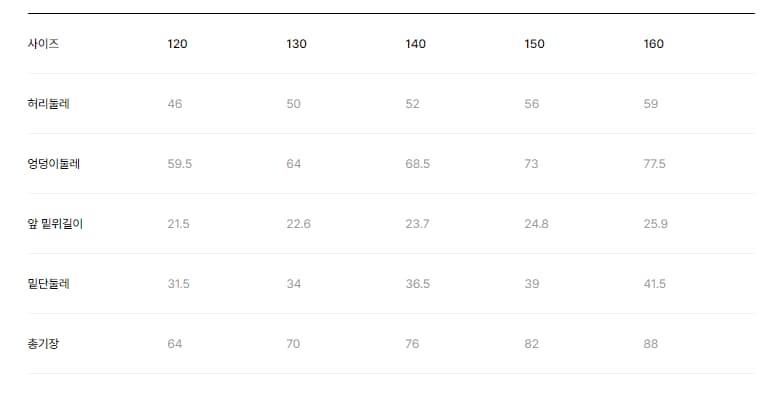Click the 밑단둘레 row label

click(x=48, y=284)
